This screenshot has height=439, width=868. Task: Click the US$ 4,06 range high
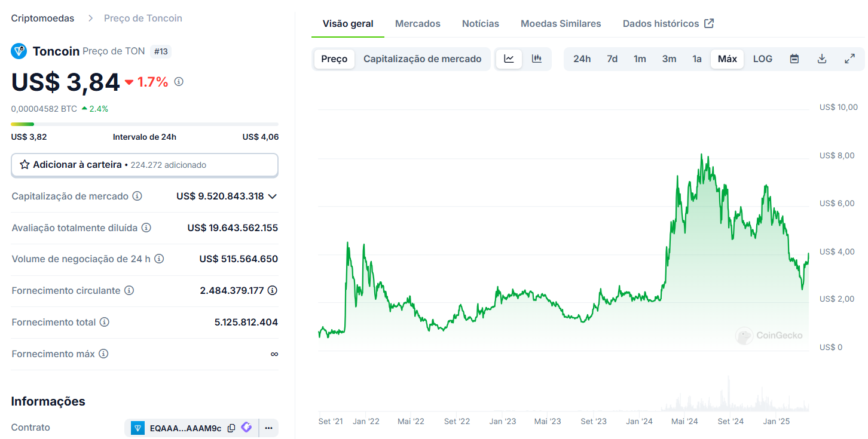[x=261, y=137]
